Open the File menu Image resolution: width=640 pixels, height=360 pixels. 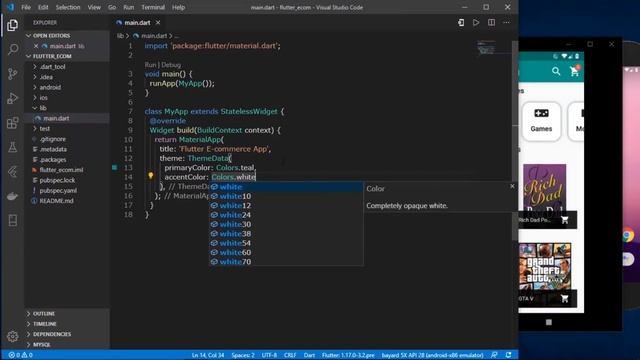(26, 7)
